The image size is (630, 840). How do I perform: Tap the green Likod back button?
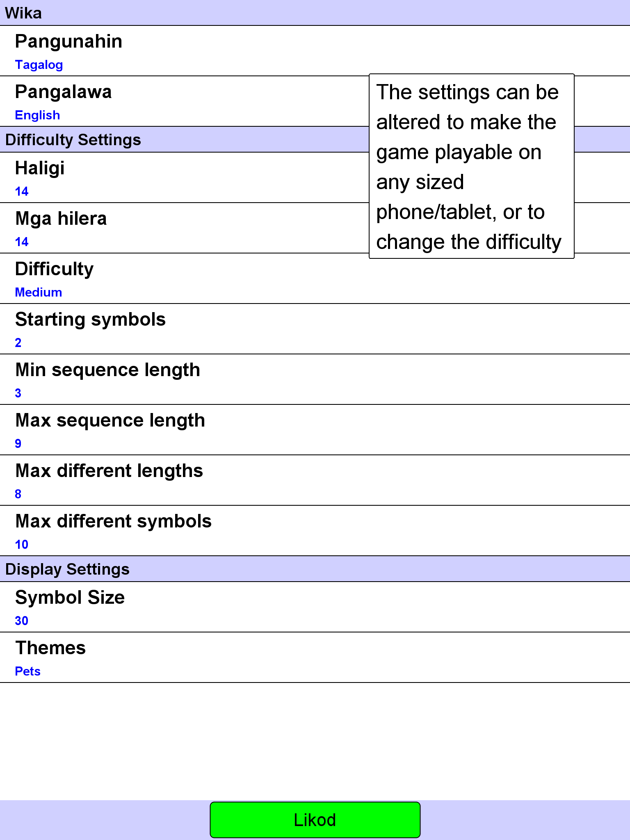pos(315,820)
